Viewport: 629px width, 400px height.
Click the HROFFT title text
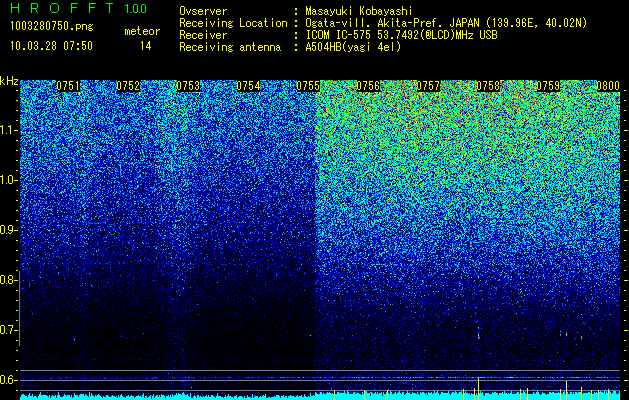click(62, 8)
